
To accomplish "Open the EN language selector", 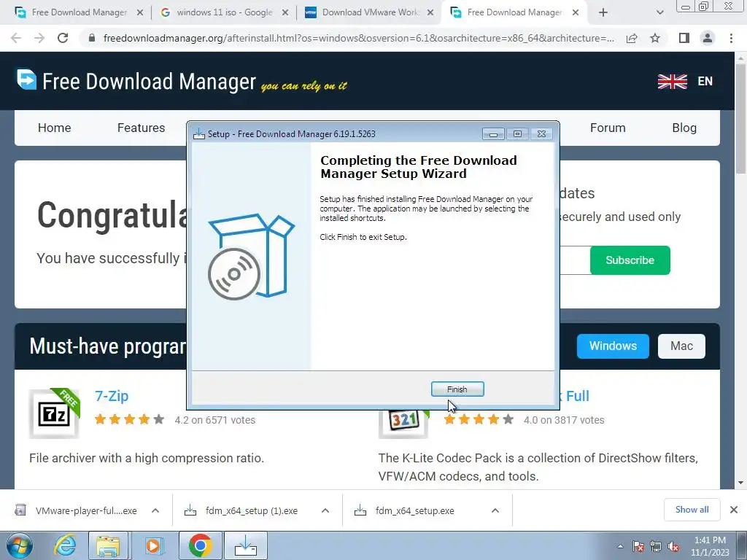I will [x=705, y=82].
